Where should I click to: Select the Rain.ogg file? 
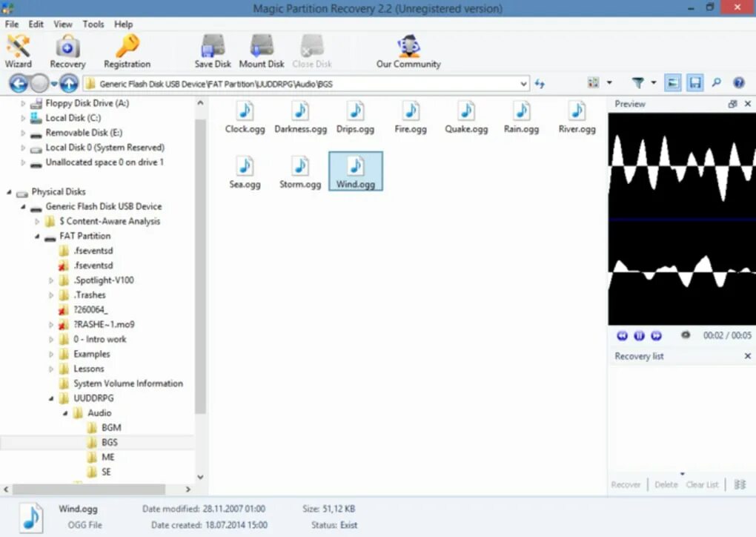tap(521, 117)
